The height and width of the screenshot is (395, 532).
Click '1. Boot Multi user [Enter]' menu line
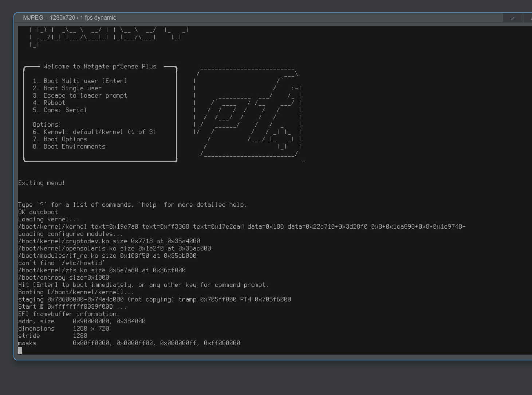[x=80, y=81]
